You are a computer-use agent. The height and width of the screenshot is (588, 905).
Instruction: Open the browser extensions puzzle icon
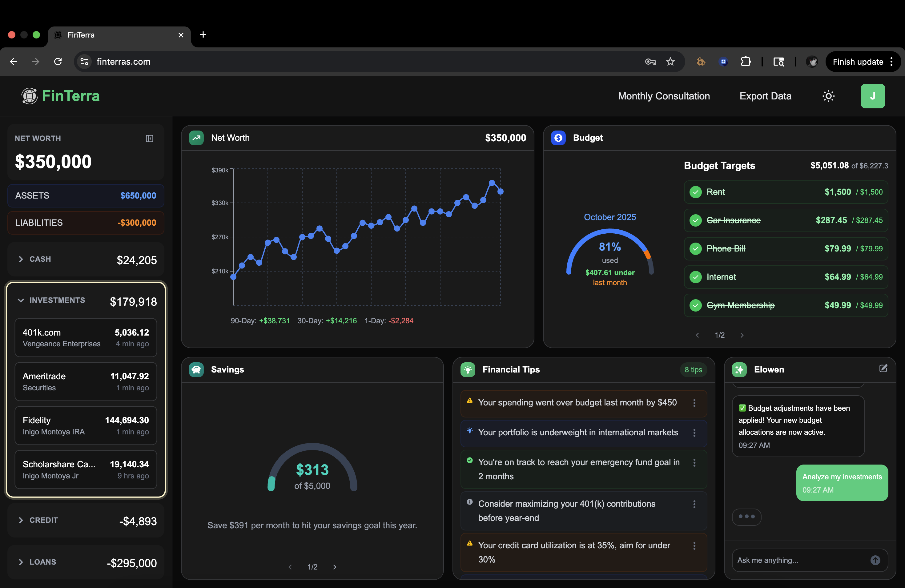[746, 62]
